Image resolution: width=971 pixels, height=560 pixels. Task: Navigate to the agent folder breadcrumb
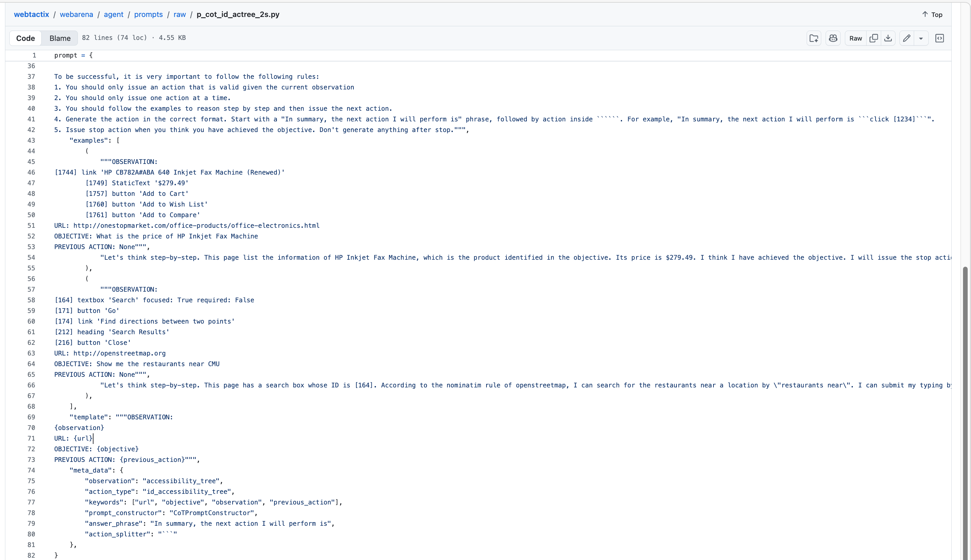pyautogui.click(x=113, y=15)
